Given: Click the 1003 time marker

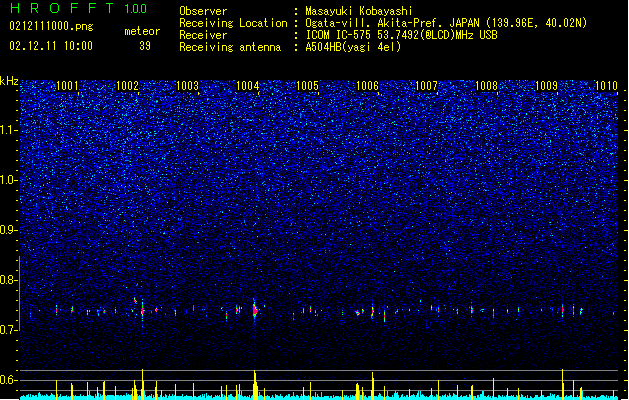Looking at the screenshot, I should pos(187,86).
